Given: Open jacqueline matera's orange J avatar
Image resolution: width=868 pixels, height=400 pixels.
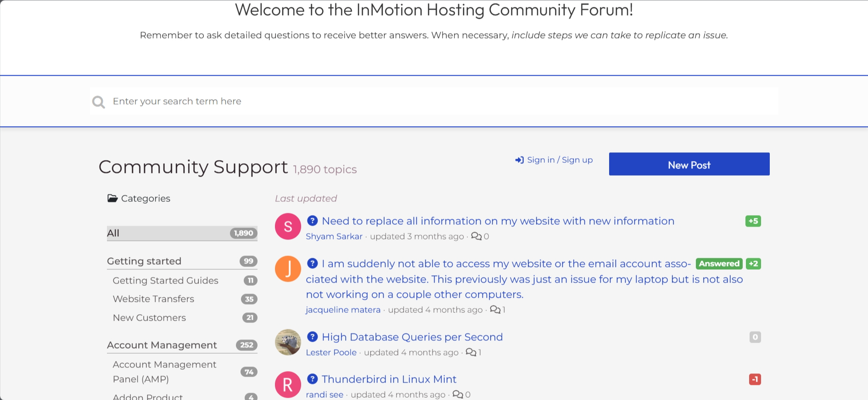Looking at the screenshot, I should click(x=288, y=269).
